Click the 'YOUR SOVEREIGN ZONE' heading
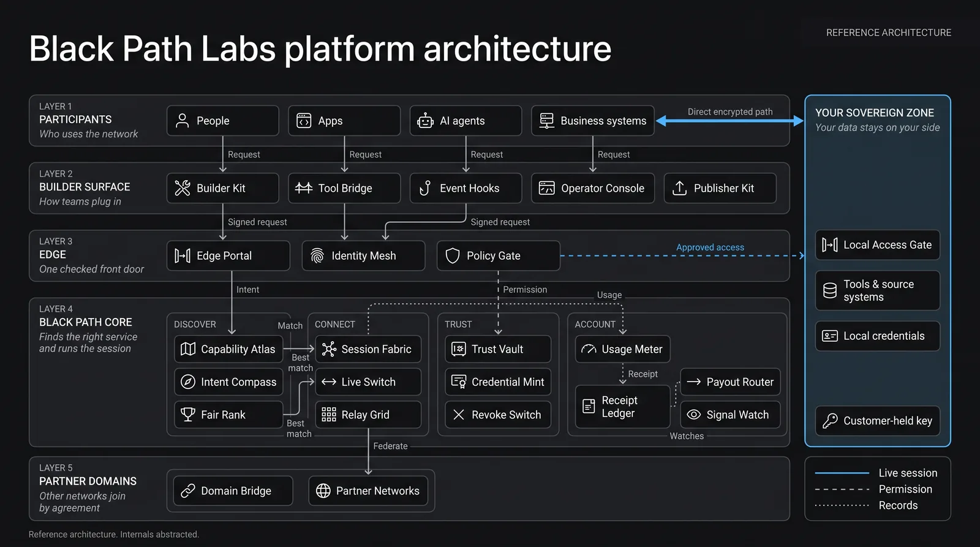Image resolution: width=980 pixels, height=547 pixels. (875, 113)
